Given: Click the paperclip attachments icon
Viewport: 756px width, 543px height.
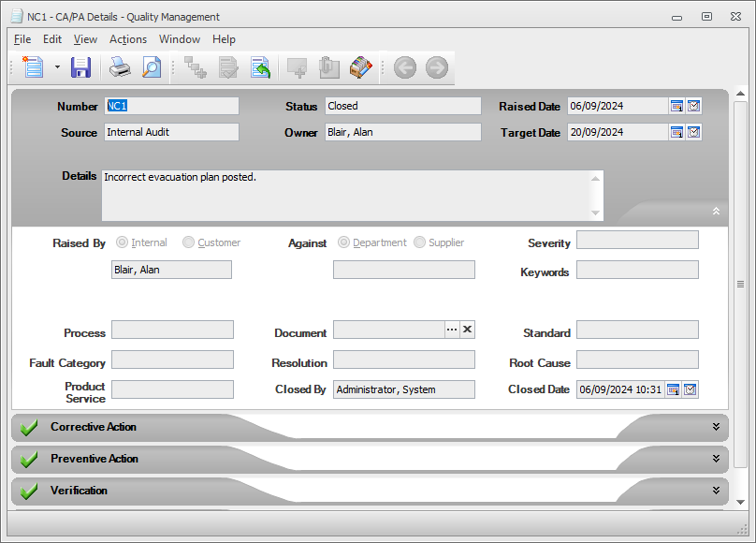Looking at the screenshot, I should click(328, 67).
